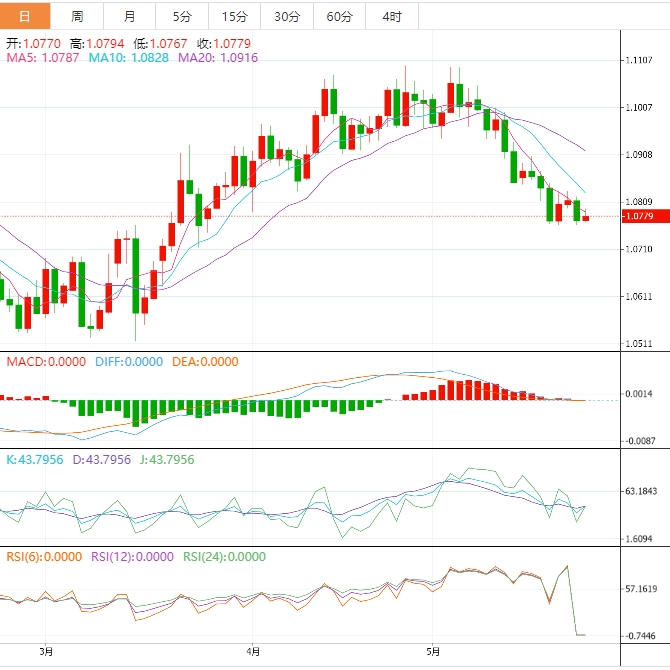Show the 30分 timeframe chart
Screen dimensions: 670x670
(x=286, y=16)
